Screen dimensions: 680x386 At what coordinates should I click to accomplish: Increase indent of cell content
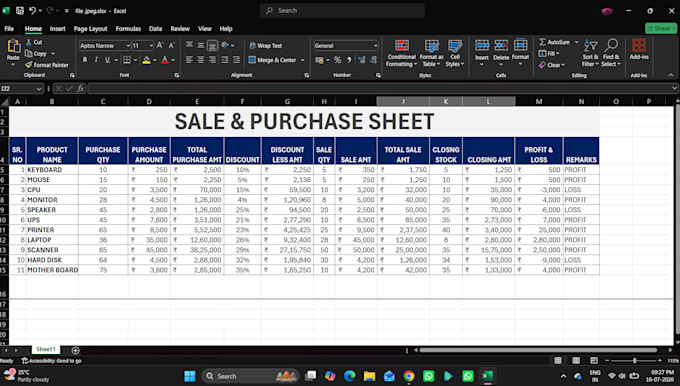tap(236, 60)
